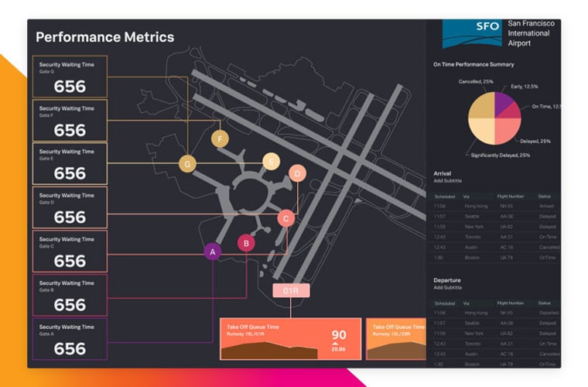This screenshot has height=387, width=588.
Task: Open Security Waiting Time Gate A card
Action: [70, 339]
